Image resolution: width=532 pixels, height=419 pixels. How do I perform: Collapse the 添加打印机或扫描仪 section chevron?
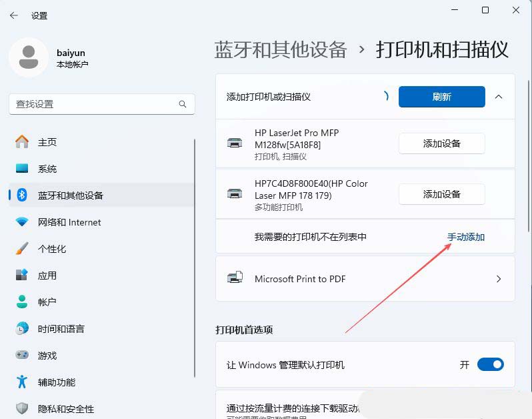point(499,97)
